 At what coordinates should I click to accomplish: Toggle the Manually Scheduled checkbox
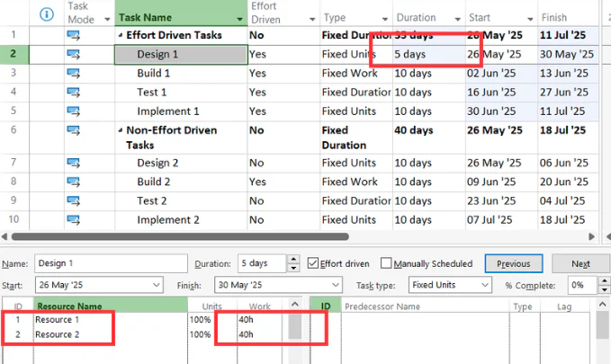pos(386,263)
